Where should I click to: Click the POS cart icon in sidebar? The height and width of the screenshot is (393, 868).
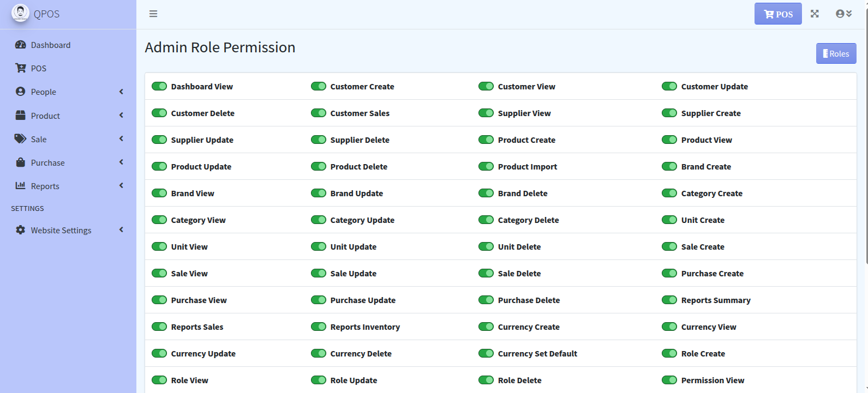point(20,68)
